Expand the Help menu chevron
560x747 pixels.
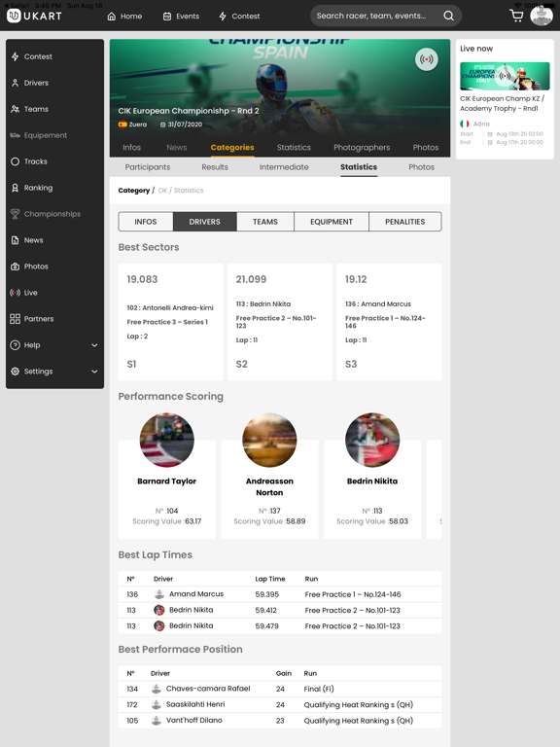click(94, 345)
